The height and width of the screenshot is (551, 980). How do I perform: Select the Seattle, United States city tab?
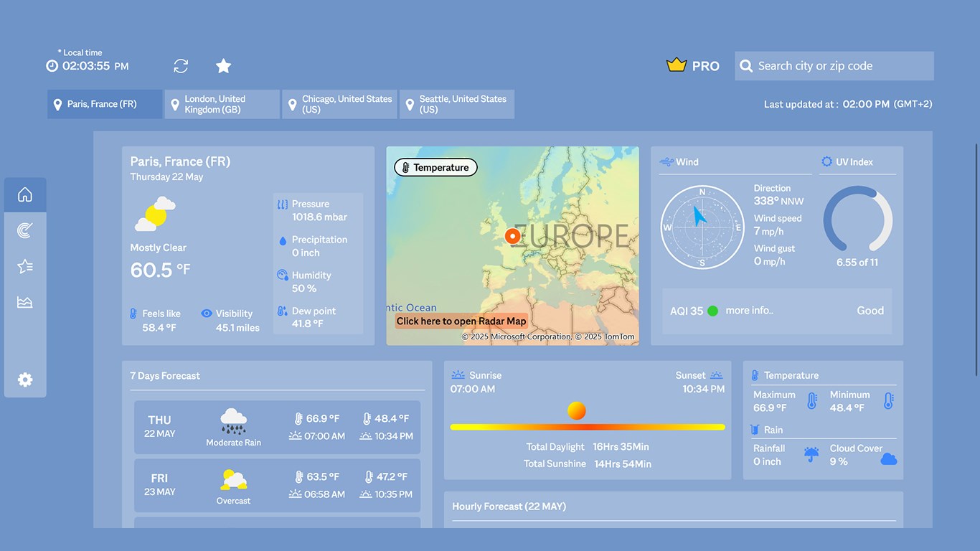point(457,104)
